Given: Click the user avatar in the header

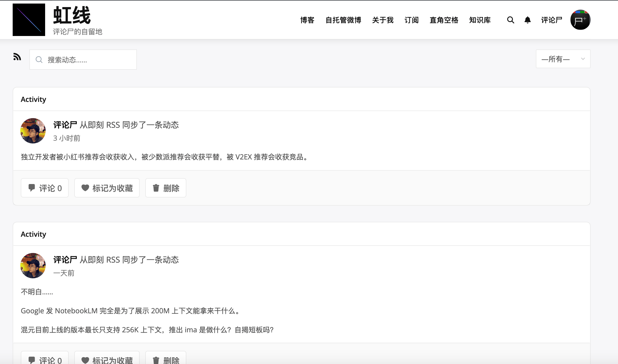Looking at the screenshot, I should [x=580, y=20].
